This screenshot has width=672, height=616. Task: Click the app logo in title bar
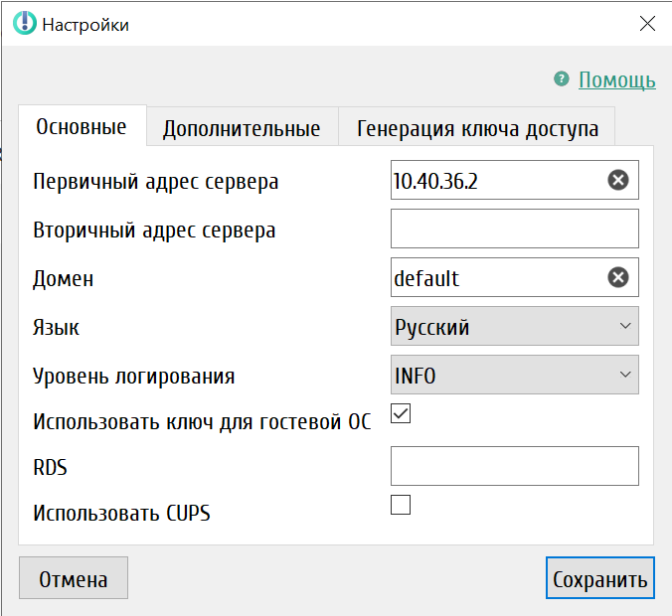(24, 25)
